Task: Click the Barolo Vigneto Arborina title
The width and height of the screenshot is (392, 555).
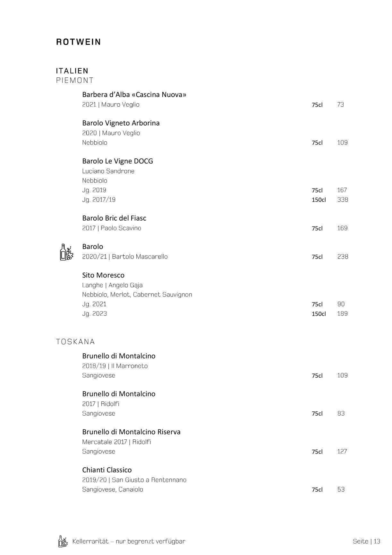Action: (121, 123)
